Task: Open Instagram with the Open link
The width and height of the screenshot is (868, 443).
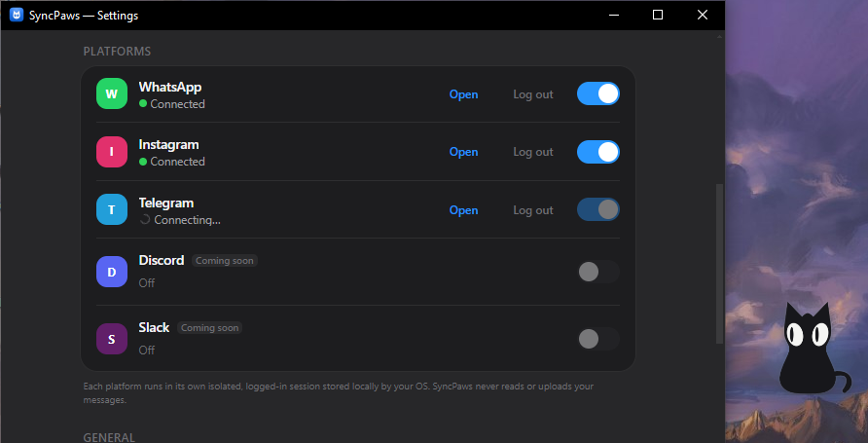Action: (x=463, y=152)
